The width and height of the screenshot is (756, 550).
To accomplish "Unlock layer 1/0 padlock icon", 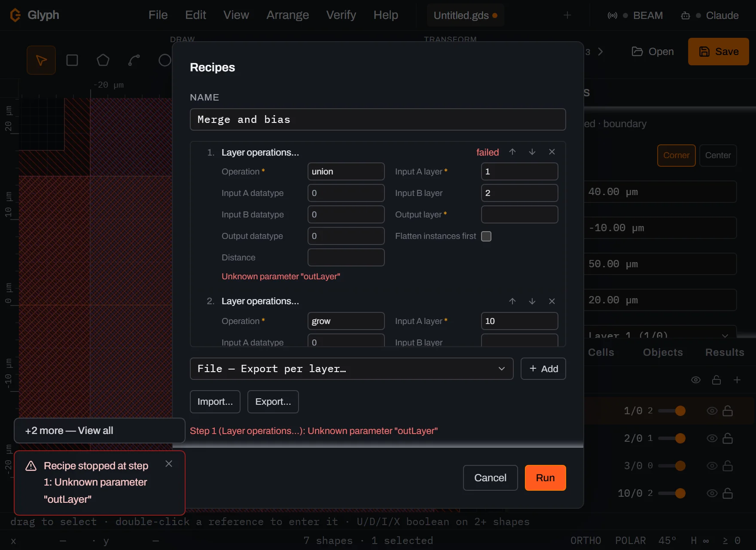I will [x=728, y=411].
